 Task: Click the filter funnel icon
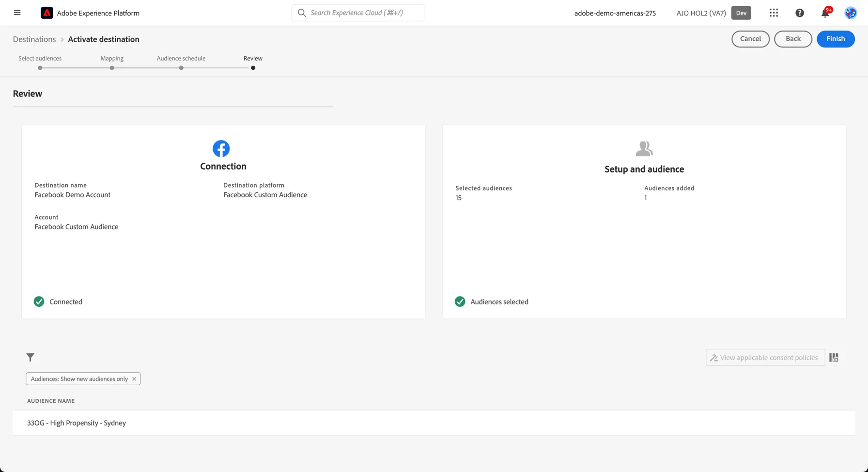coord(30,358)
